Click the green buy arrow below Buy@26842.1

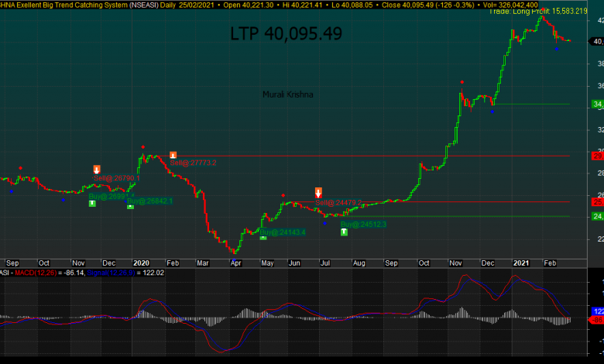(130, 207)
